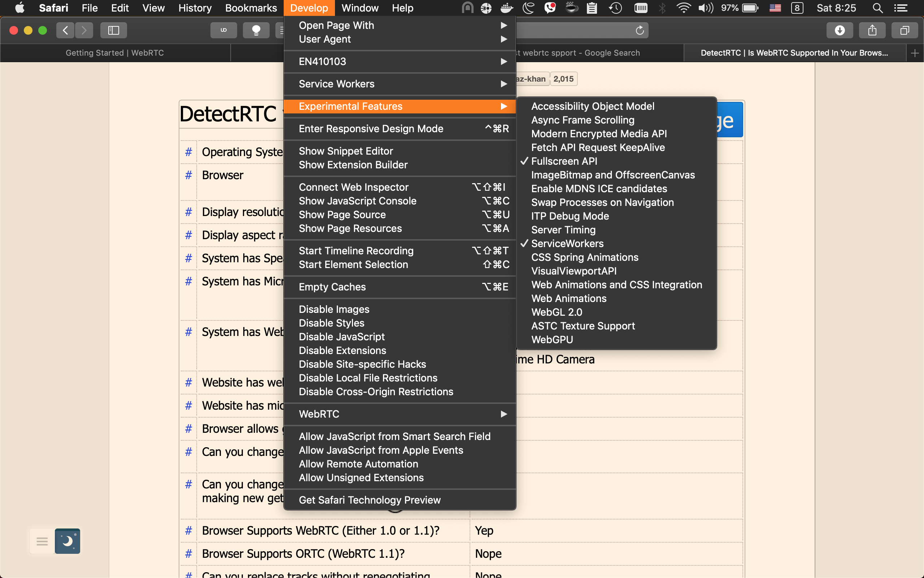Viewport: 924px width, 578px height.
Task: Expand Open Page With submenu
Action: 400,25
